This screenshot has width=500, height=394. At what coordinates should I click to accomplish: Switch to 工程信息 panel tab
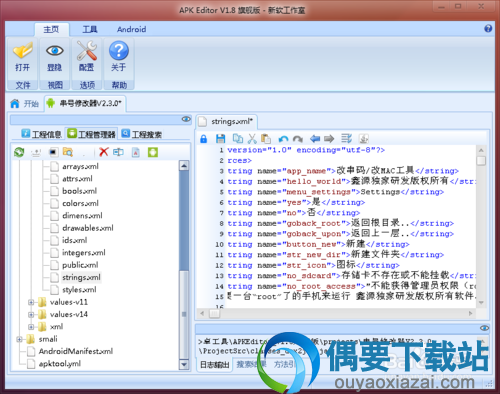point(42,134)
